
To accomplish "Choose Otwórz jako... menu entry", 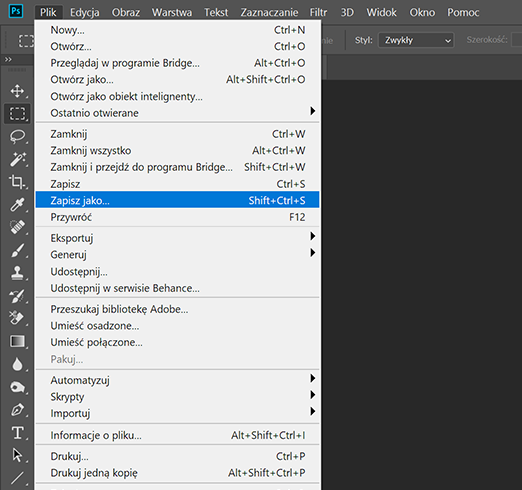I will coord(177,80).
